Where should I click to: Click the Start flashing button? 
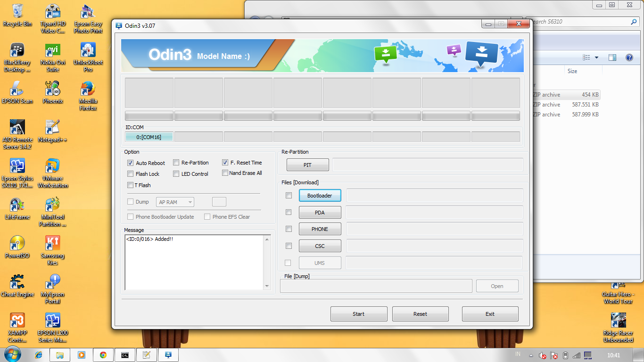359,314
